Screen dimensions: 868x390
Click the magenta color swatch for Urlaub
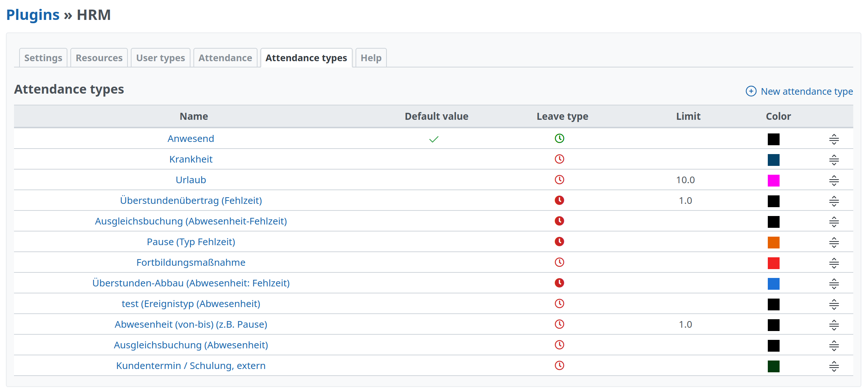point(773,181)
